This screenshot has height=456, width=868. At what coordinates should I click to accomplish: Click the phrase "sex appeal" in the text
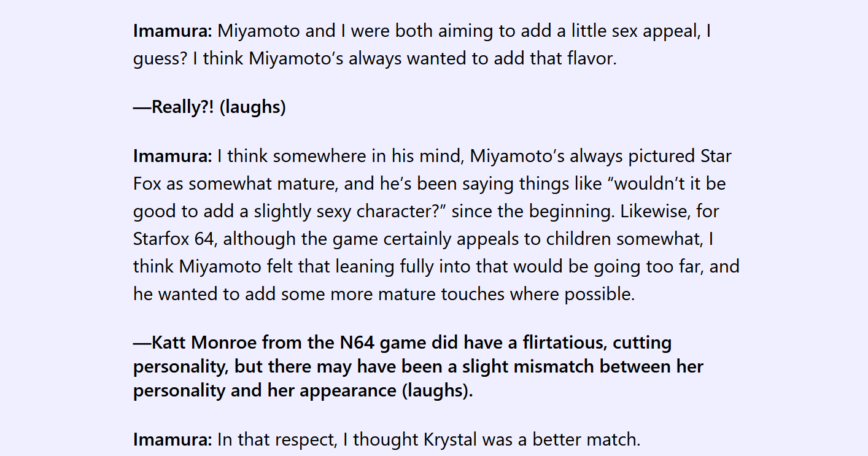tap(653, 31)
